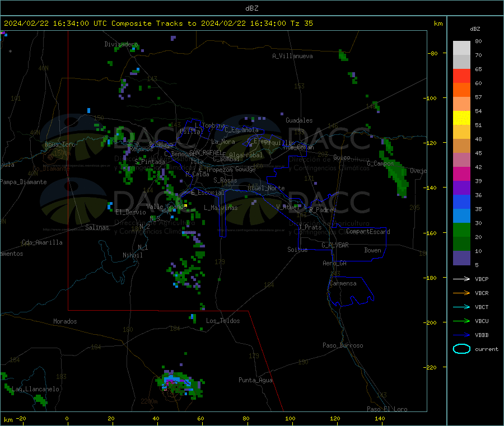Click the white VBCP arrow legend icon
Image resolution: width=504 pixels, height=426 pixels.
(x=461, y=279)
